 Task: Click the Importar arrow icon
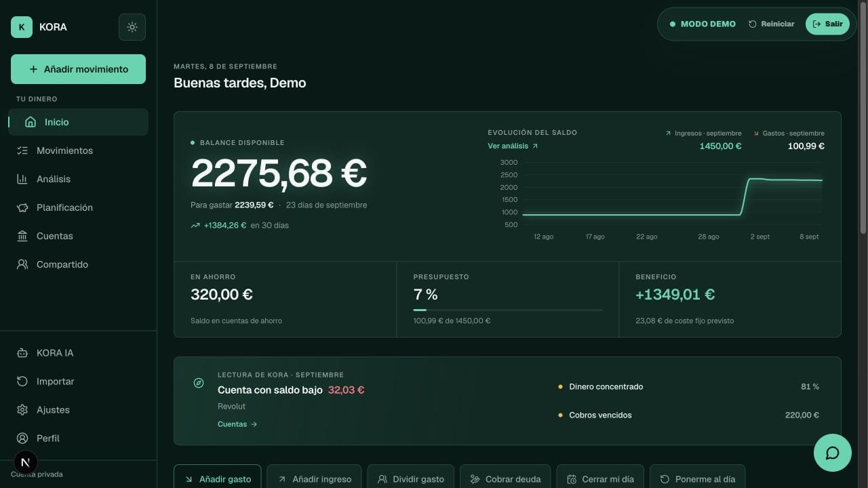[22, 382]
